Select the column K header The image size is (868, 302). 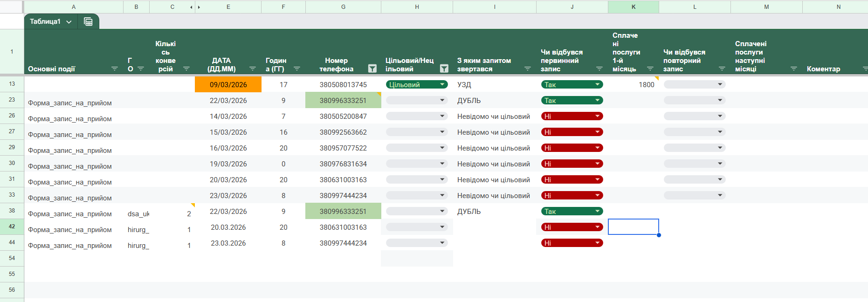[633, 7]
